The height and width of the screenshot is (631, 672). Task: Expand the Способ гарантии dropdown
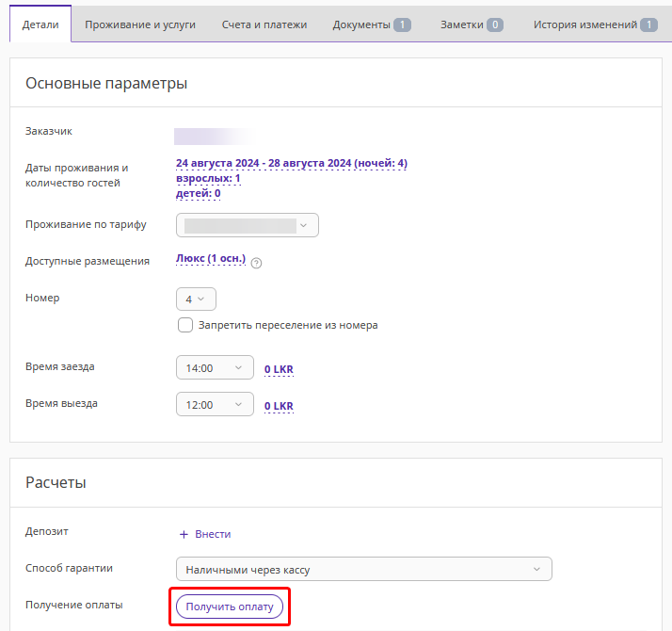(x=363, y=569)
